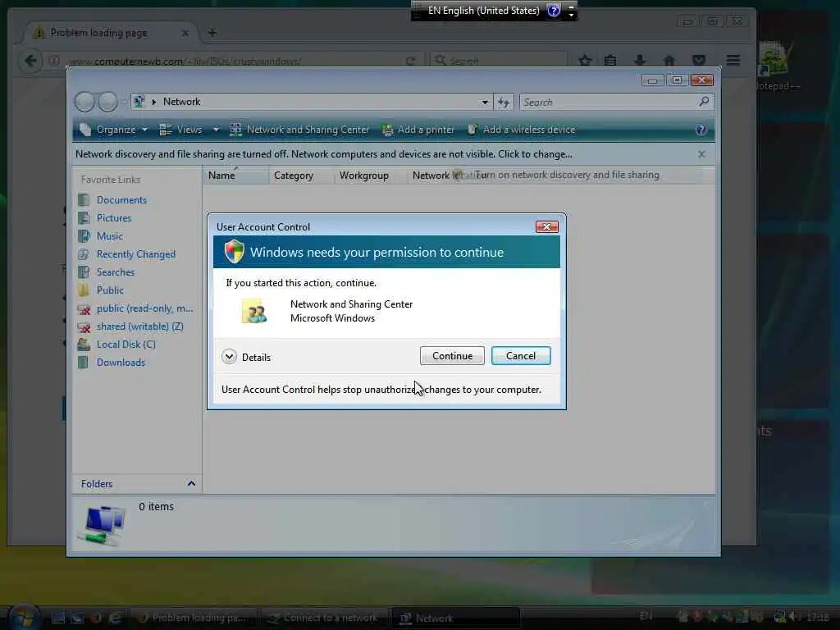Screen dimensions: 840x630
Task: Click the Local Disk (C) drive icon
Action: click(x=84, y=345)
